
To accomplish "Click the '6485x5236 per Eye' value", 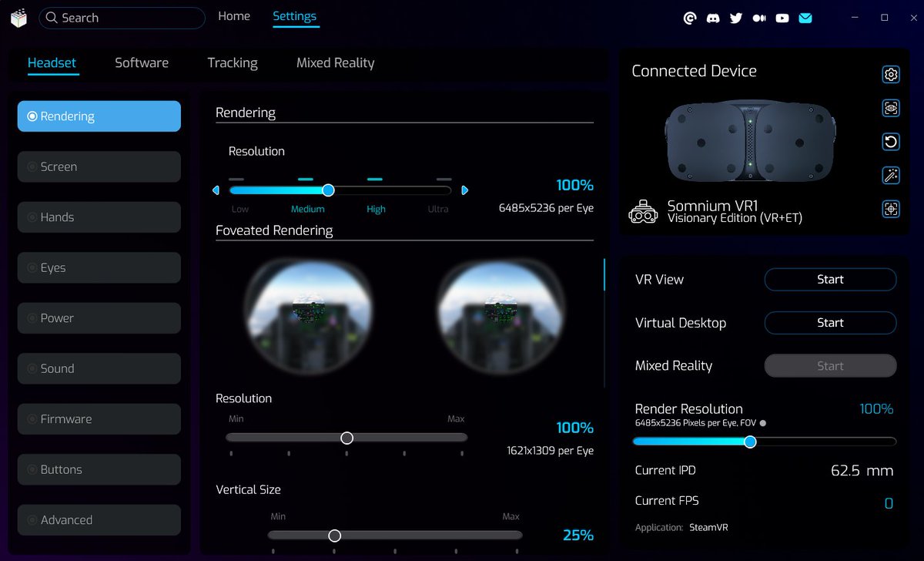I will tap(546, 208).
